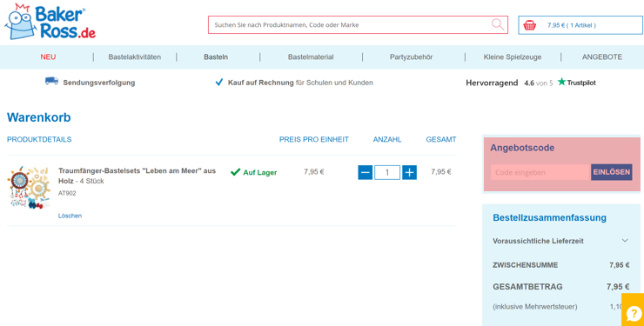This screenshot has height=326, width=644.
Task: Click the Angebotscode heading
Action: click(x=522, y=148)
